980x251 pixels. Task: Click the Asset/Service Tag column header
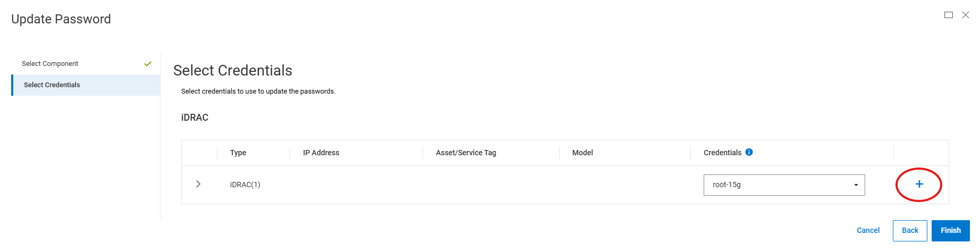coord(466,153)
